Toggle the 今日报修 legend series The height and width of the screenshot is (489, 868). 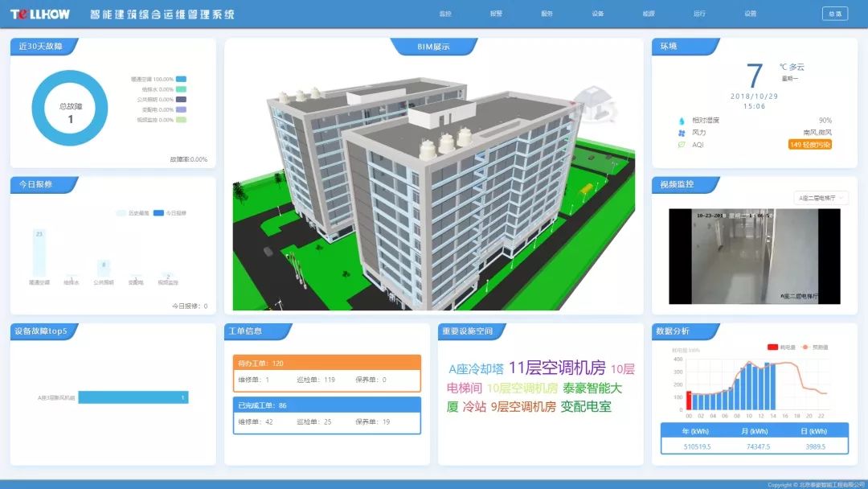(x=170, y=213)
